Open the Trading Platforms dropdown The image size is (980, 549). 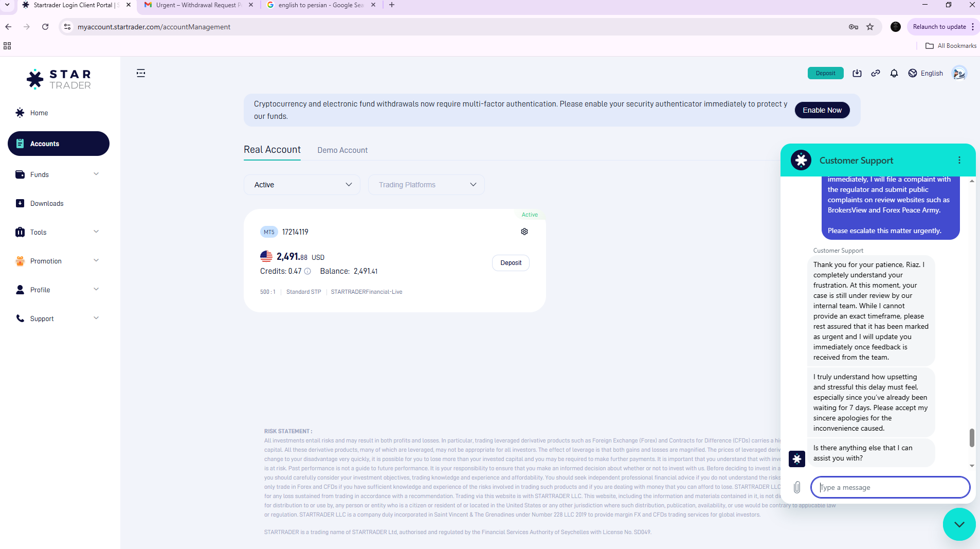pyautogui.click(x=426, y=185)
